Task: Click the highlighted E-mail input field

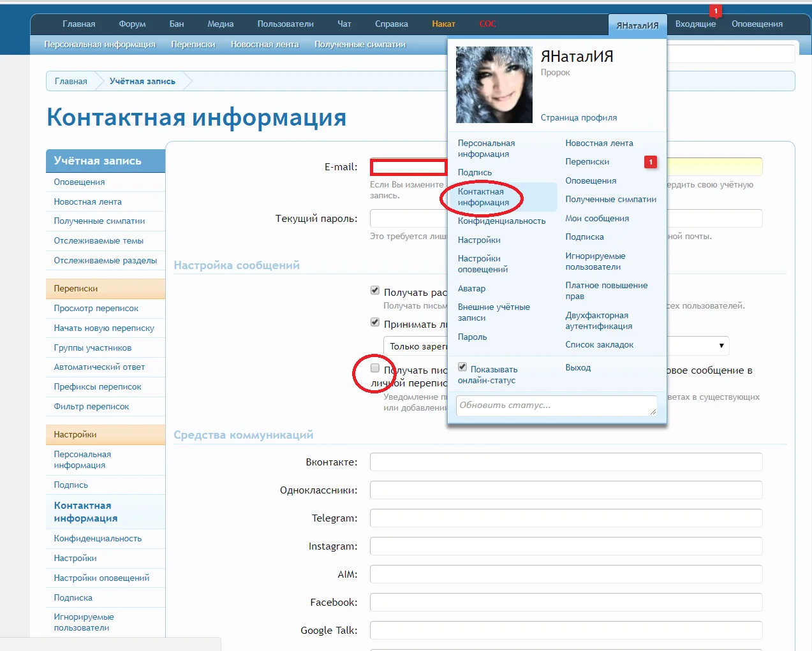Action: click(x=408, y=167)
